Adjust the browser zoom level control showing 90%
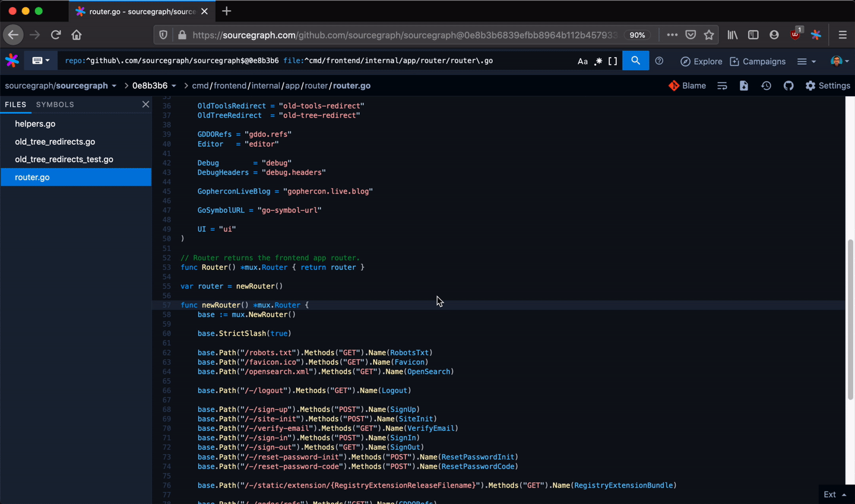 click(x=637, y=35)
